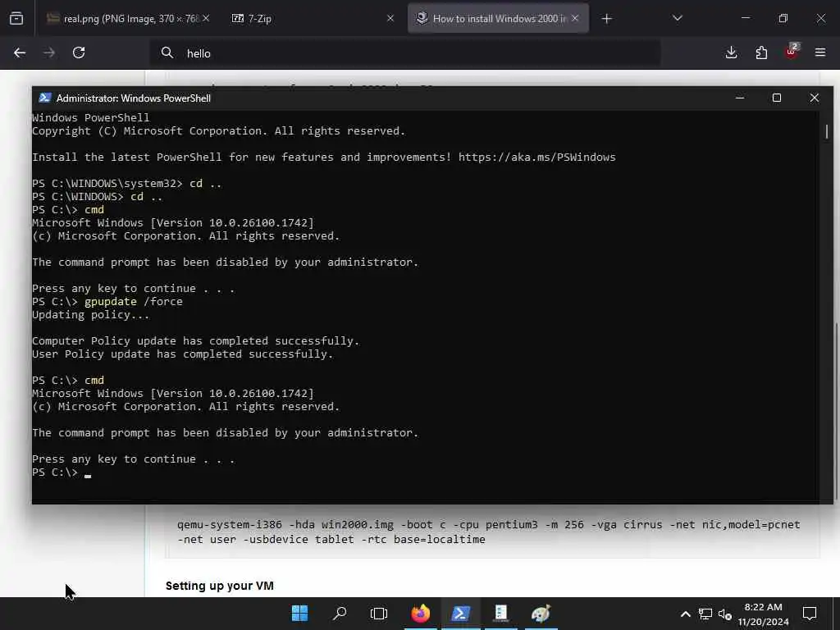Viewport: 840px width, 630px height.
Task: Open the network status tray icon
Action: tap(705, 614)
